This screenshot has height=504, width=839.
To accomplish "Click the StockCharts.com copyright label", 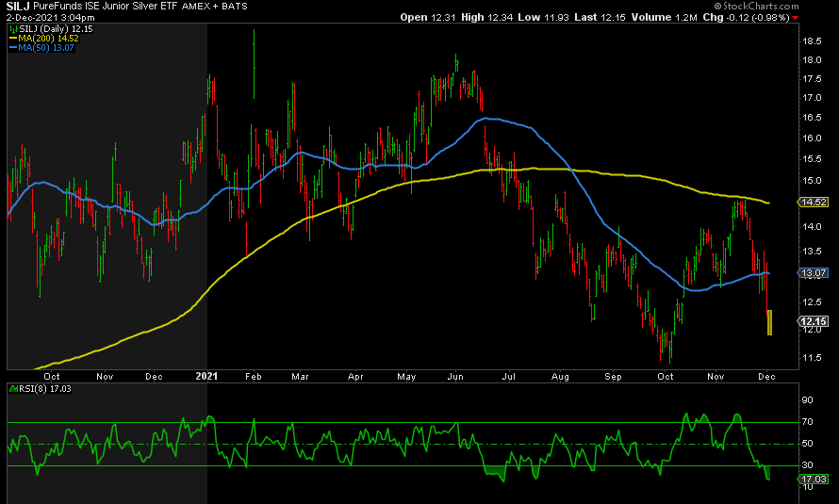I will point(757,6).
